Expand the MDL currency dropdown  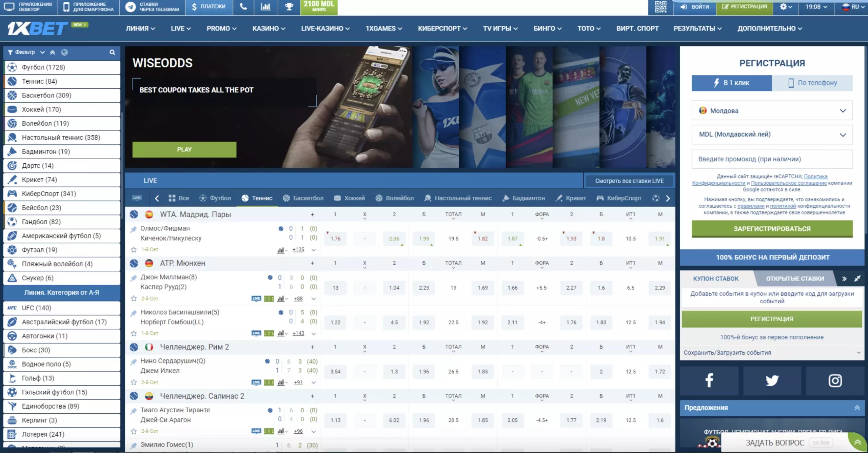[772, 135]
